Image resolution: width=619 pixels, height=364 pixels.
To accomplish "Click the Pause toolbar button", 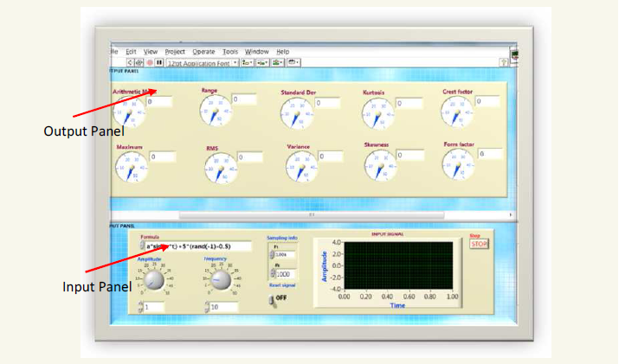I will tap(159, 62).
